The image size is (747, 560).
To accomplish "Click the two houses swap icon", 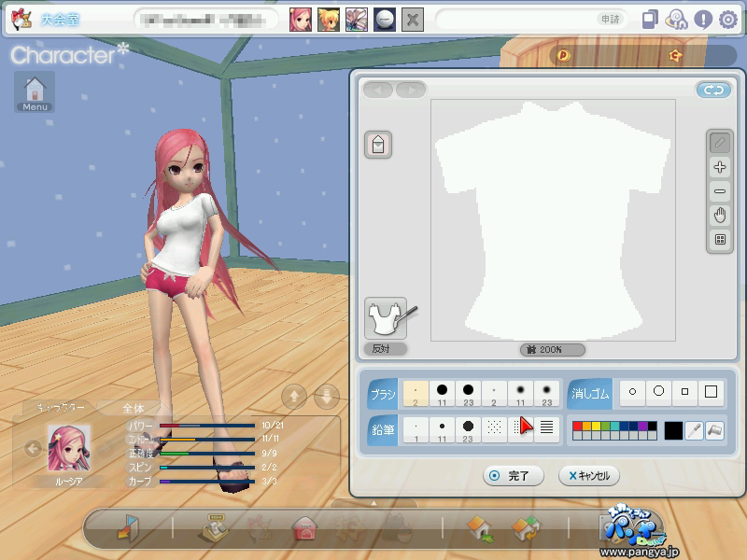I will pyautogui.click(x=526, y=528).
